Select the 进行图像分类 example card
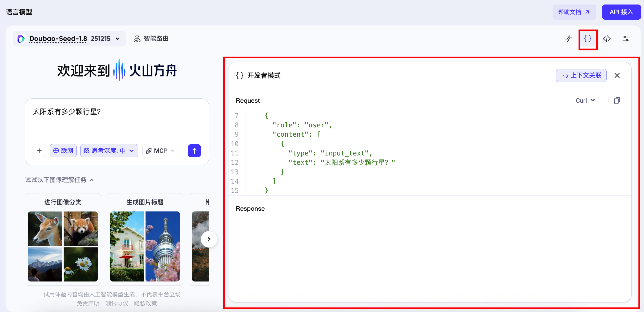Viewport: 644px width, 312px height. tap(63, 239)
